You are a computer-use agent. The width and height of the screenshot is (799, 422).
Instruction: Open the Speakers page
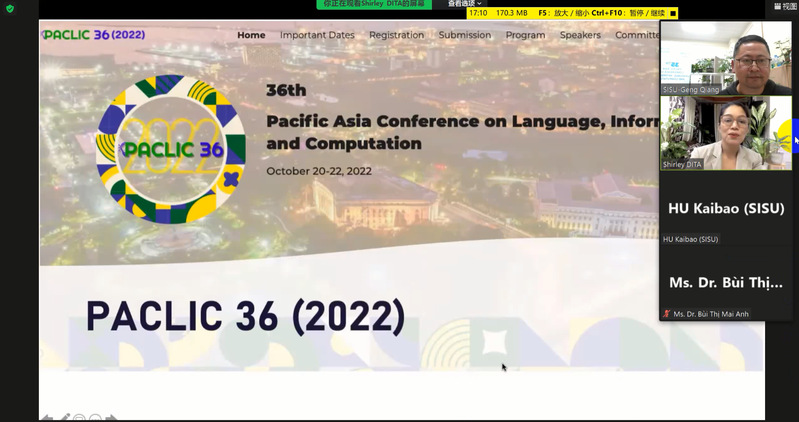click(580, 35)
